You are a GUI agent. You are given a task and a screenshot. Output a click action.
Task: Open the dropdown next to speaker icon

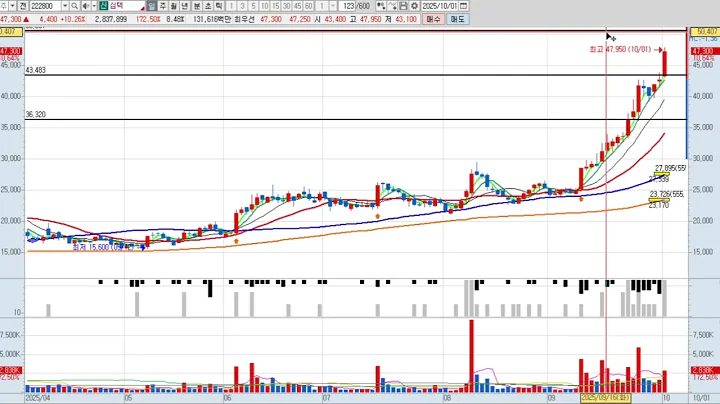pyautogui.click(x=94, y=6)
